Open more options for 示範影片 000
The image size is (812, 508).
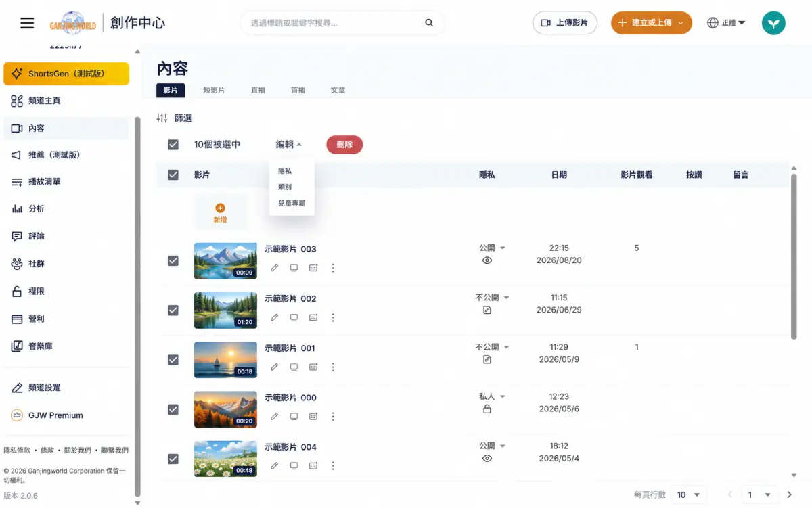(333, 416)
